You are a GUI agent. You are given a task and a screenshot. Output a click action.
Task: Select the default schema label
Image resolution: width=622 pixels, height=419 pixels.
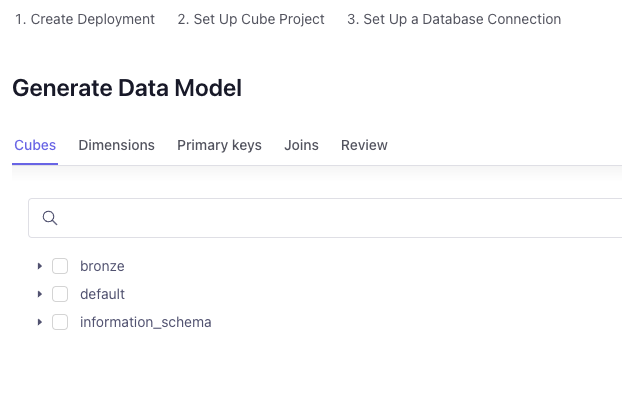102,294
